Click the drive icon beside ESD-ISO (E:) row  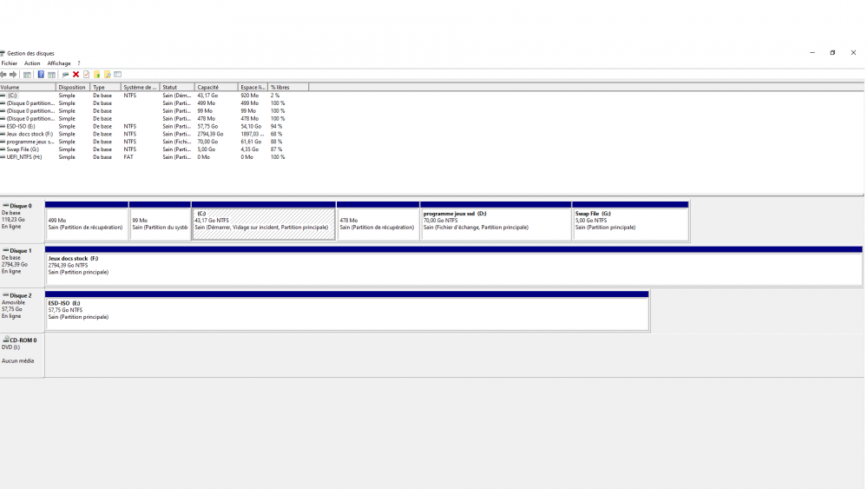3,126
